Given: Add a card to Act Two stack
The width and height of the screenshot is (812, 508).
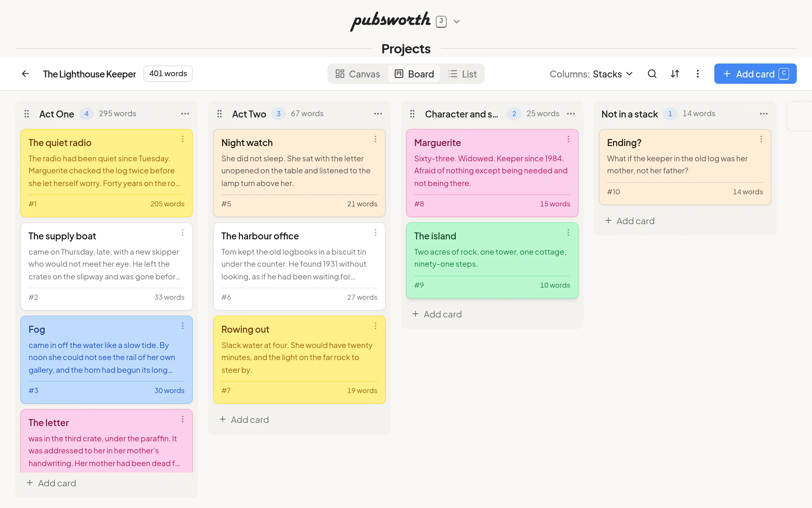Looking at the screenshot, I should [x=244, y=420].
